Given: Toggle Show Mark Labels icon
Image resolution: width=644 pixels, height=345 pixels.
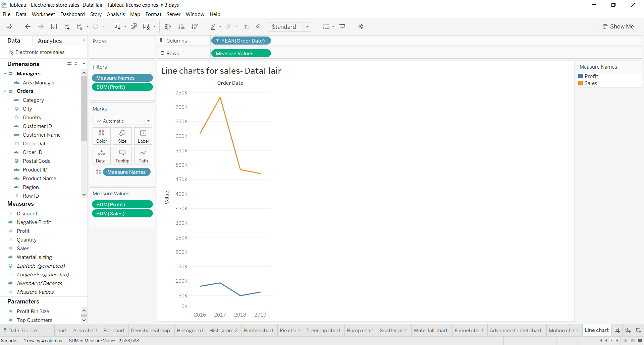Looking at the screenshot, I should [246, 26].
